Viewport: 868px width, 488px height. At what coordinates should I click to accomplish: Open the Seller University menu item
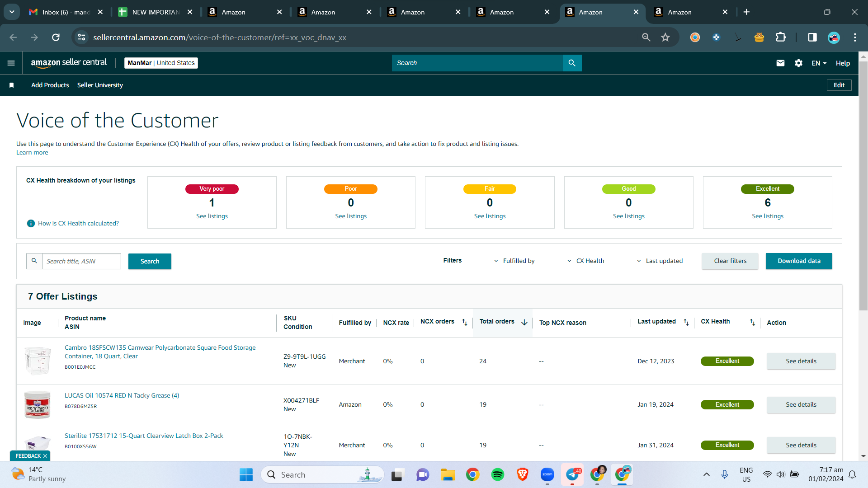(100, 85)
